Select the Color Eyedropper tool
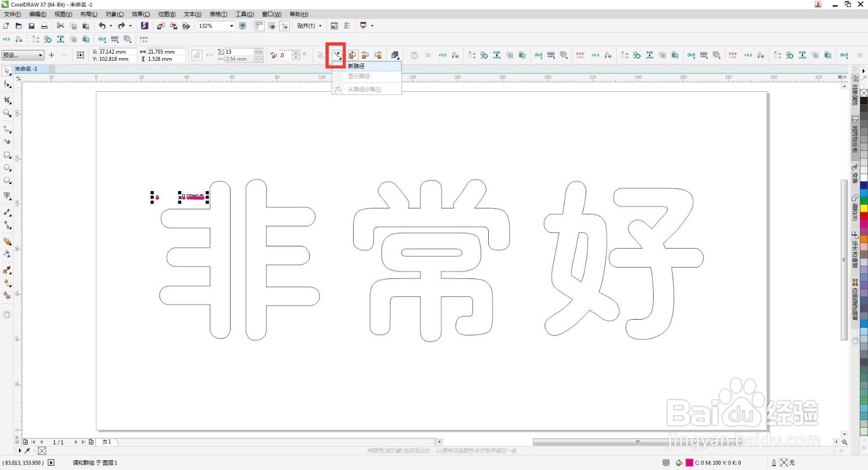Screen dimensions: 868x470 pos(7,270)
